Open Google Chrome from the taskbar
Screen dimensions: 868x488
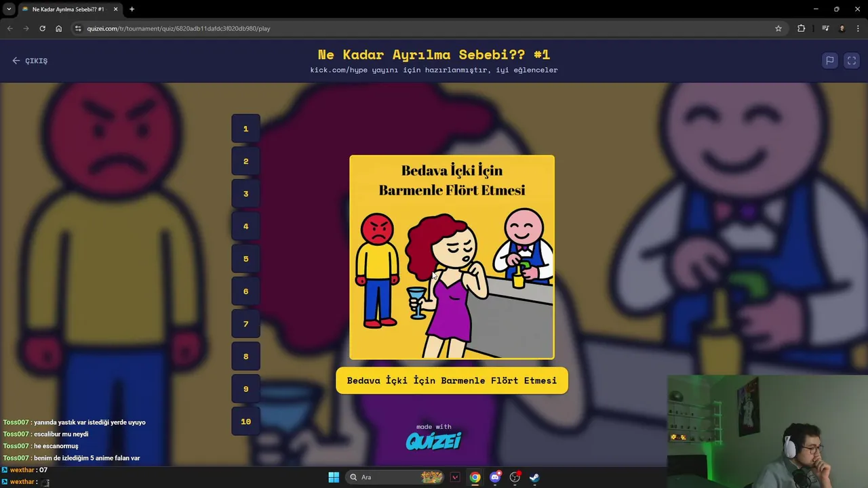[x=475, y=477]
